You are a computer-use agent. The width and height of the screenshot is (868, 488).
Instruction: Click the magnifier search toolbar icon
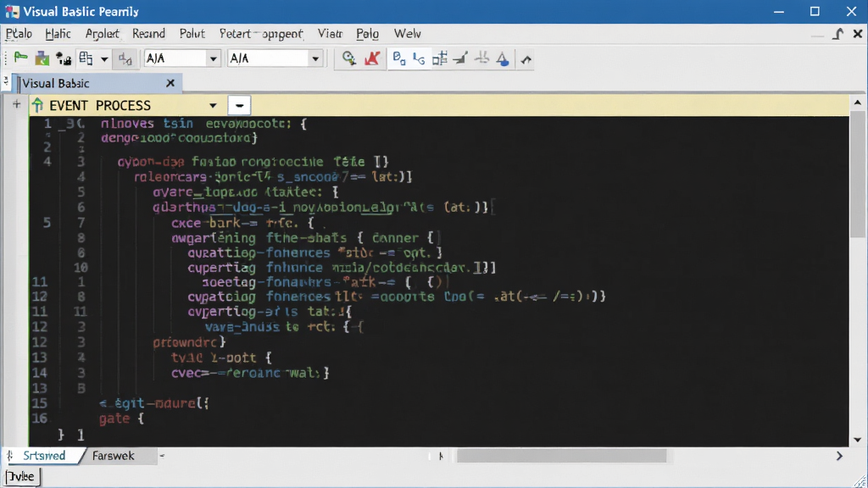(348, 58)
